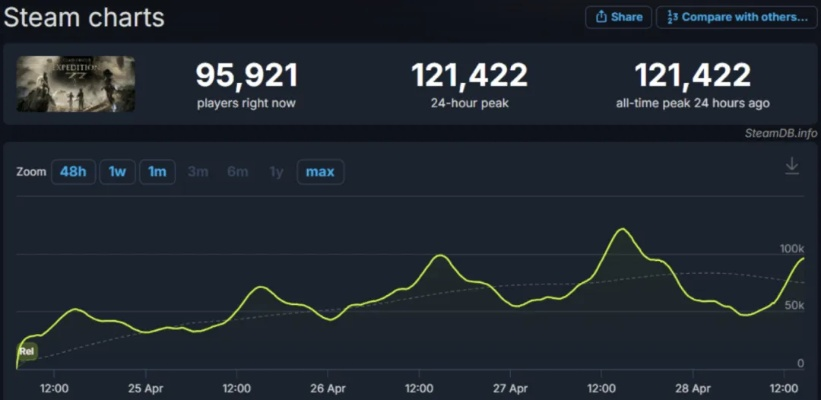821x400 pixels.
Task: Click the Steam charts heading
Action: (84, 18)
